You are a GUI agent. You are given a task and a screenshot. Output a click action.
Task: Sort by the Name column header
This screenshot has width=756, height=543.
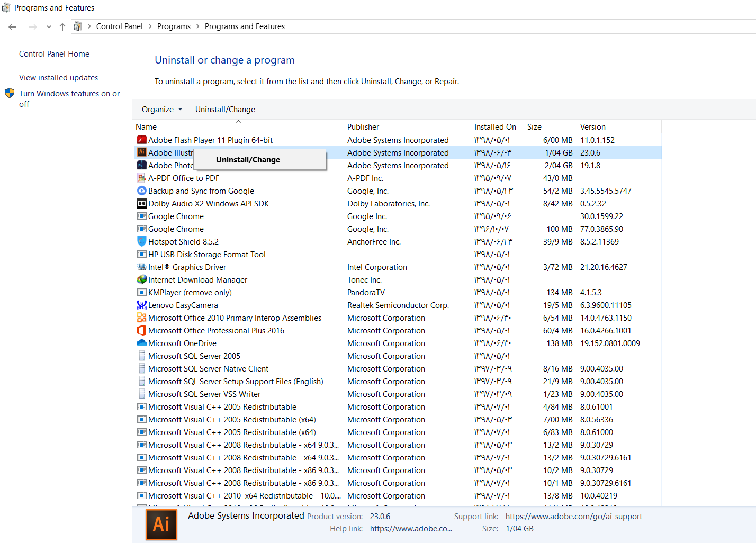click(238, 127)
